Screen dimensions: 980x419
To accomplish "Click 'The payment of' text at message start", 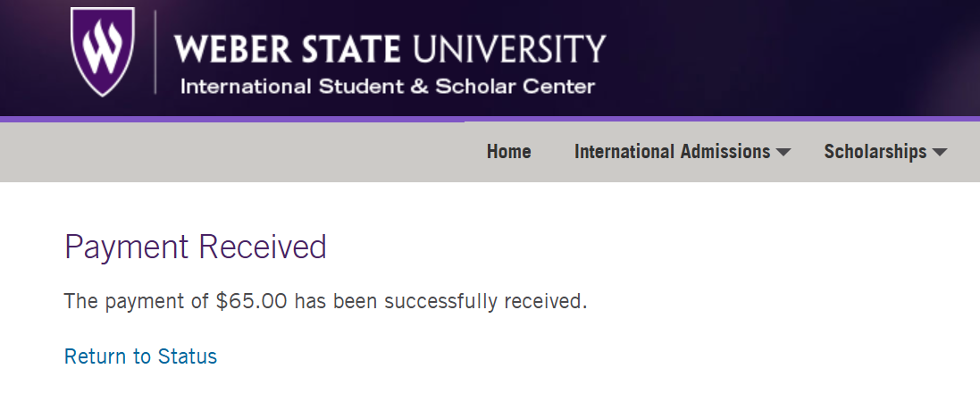I will [137, 301].
